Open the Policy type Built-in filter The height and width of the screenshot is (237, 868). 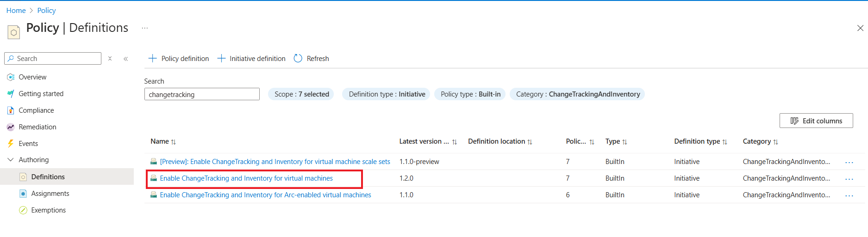[x=470, y=94]
